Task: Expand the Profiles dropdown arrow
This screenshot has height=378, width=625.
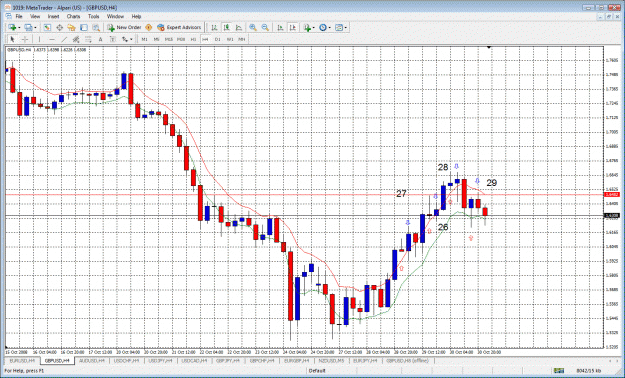Action: (x=35, y=28)
